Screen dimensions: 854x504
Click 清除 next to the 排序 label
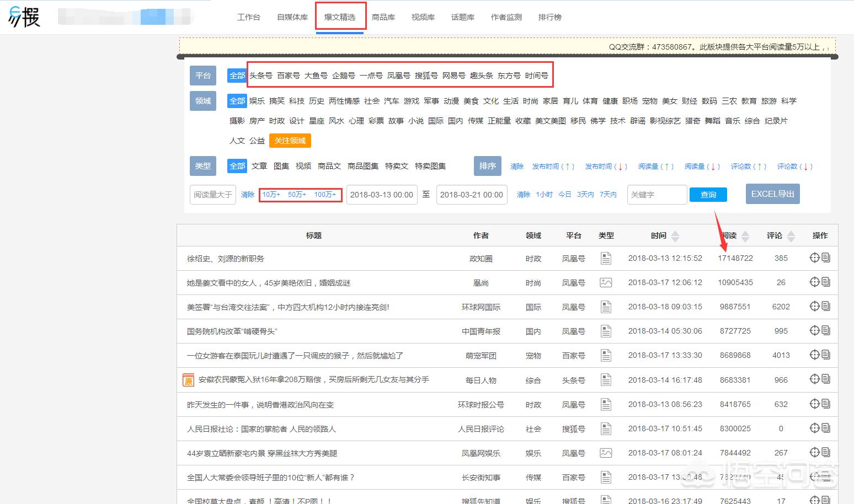point(517,167)
